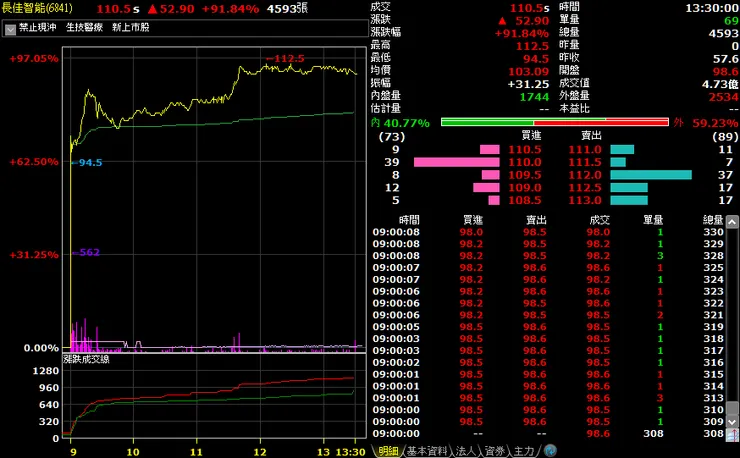
Task: Click the 94.5 low marker on chart
Action: (88, 162)
